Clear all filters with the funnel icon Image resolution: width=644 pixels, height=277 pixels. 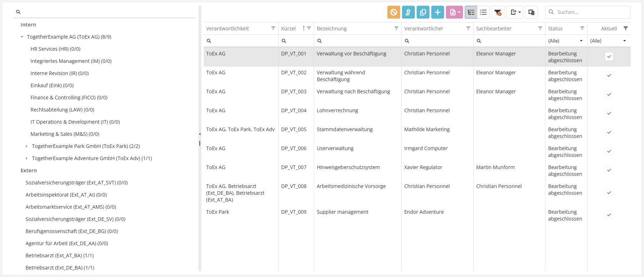(x=498, y=12)
